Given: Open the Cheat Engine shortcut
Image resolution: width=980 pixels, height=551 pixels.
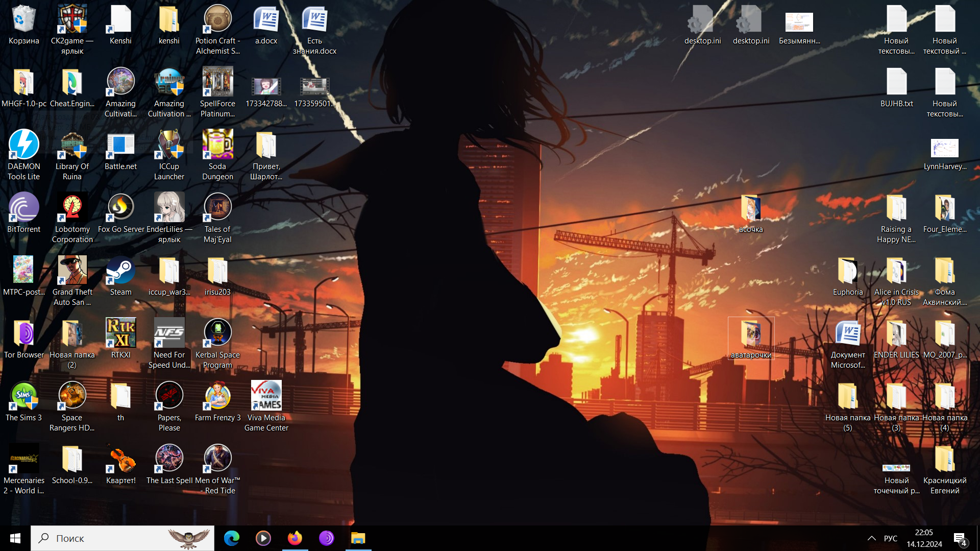Looking at the screenshot, I should click(72, 87).
